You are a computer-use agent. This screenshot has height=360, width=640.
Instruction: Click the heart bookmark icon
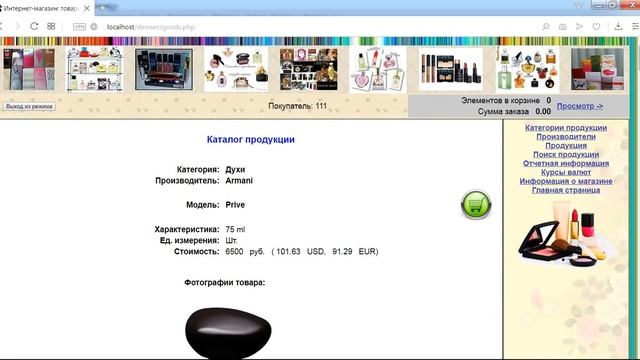(596, 27)
